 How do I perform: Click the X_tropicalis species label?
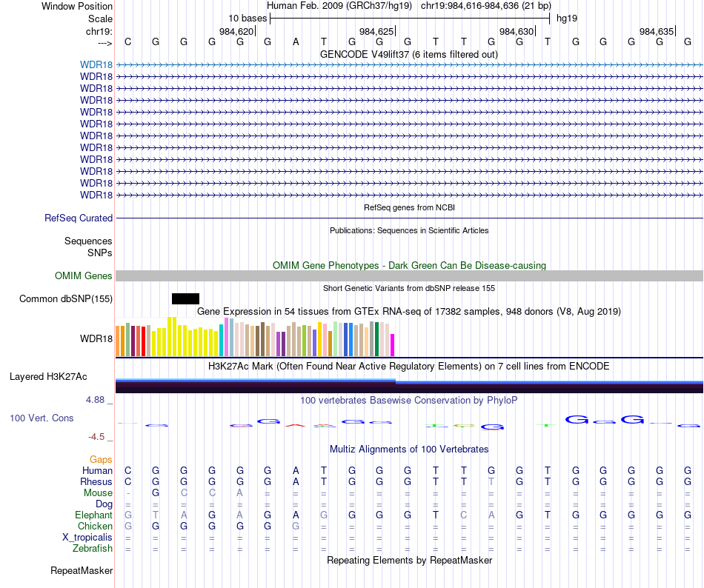(x=87, y=538)
